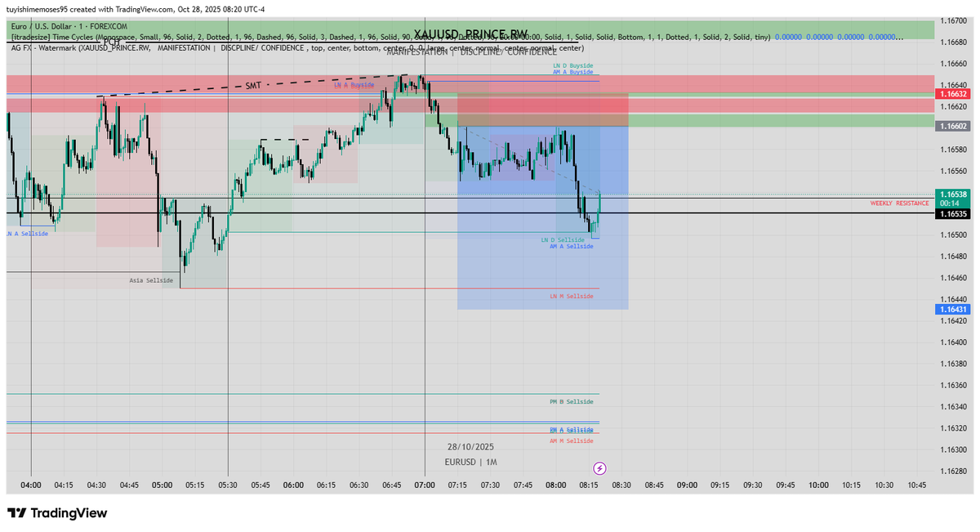Click the 08:00 time axis label
980x532 pixels.
(556, 485)
